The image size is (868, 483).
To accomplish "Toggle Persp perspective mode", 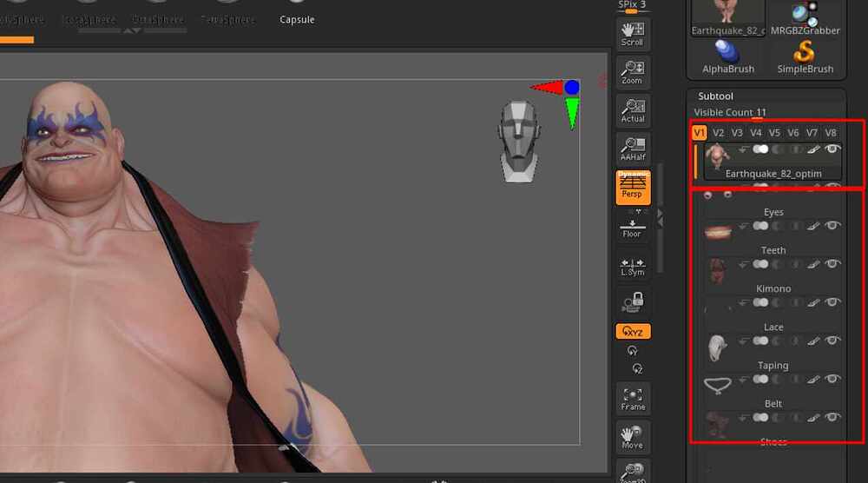I will (x=633, y=188).
